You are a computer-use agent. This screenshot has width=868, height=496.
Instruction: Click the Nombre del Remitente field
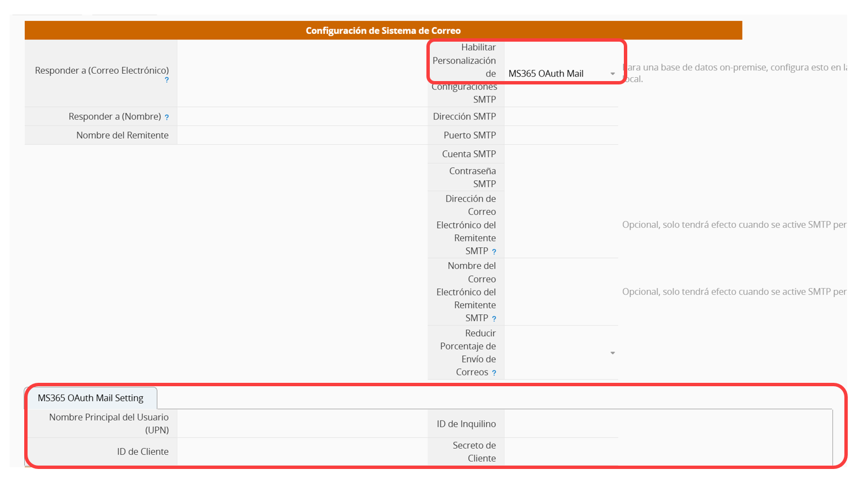(302, 135)
